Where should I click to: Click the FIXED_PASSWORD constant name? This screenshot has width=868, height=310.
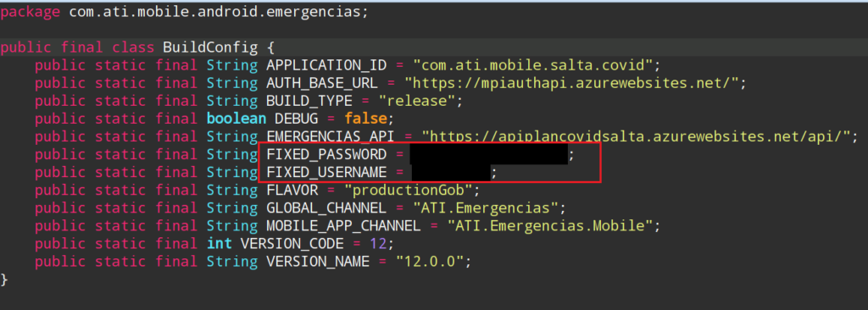coord(326,154)
